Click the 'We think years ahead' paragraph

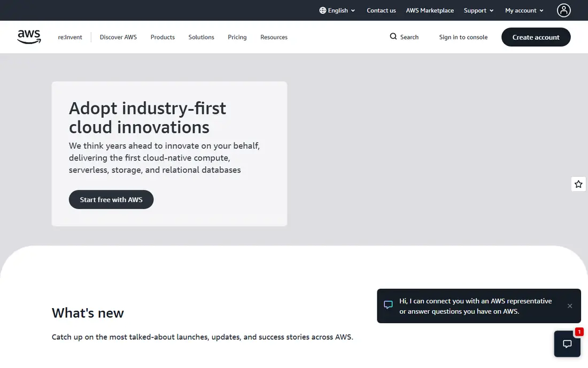tap(164, 158)
